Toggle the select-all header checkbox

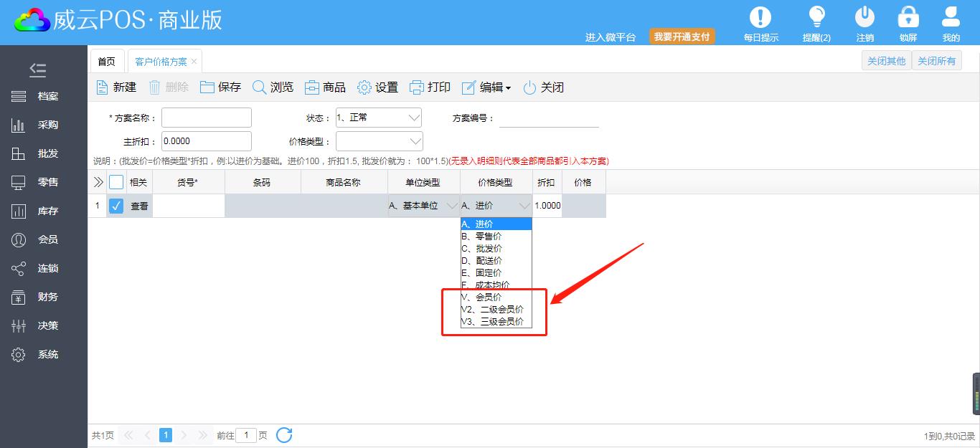pyautogui.click(x=116, y=182)
